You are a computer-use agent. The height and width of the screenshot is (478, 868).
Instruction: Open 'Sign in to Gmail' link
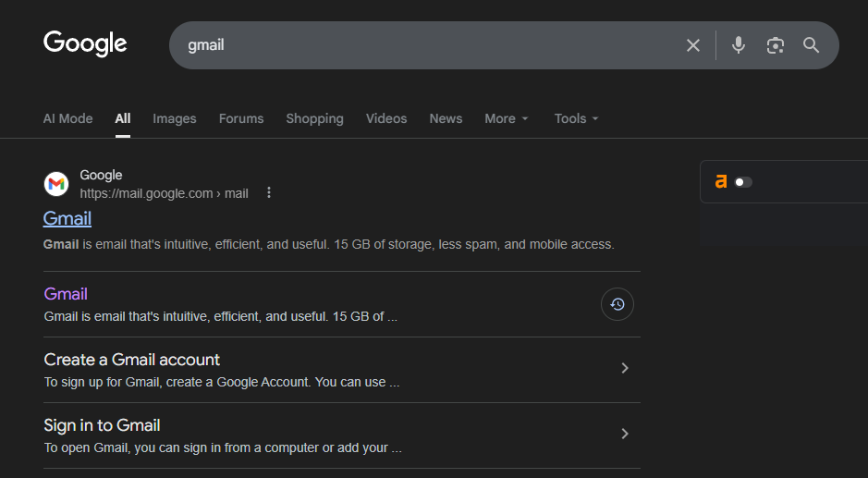pyautogui.click(x=102, y=425)
